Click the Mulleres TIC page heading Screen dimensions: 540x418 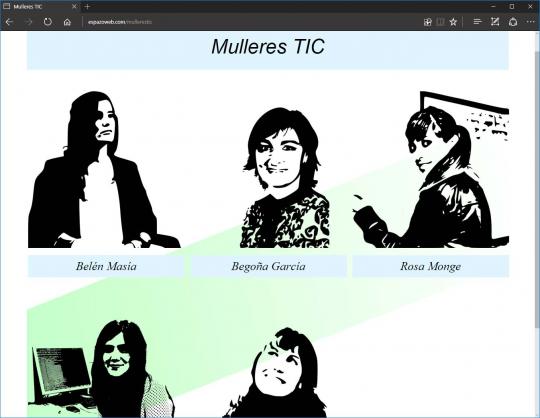point(268,46)
